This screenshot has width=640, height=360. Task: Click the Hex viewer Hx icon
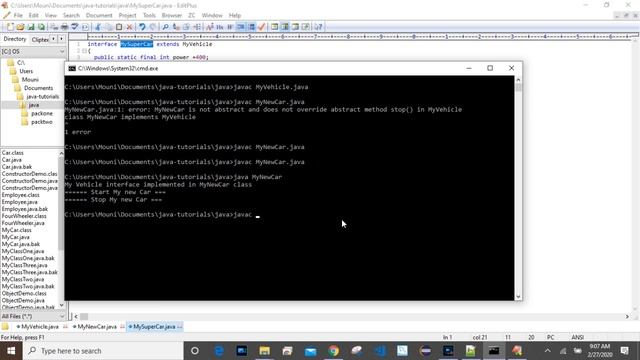220,27
